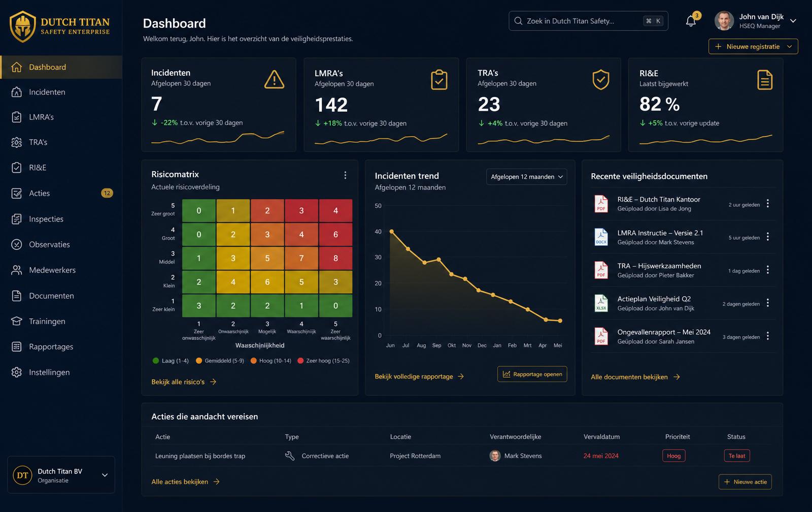Click the Acties badge showing 12
812x512 pixels.
[x=107, y=193]
